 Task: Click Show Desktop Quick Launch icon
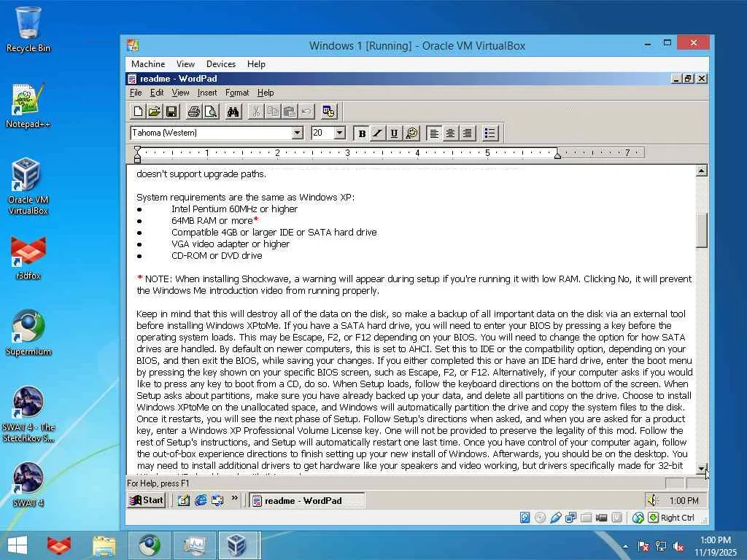click(x=183, y=500)
